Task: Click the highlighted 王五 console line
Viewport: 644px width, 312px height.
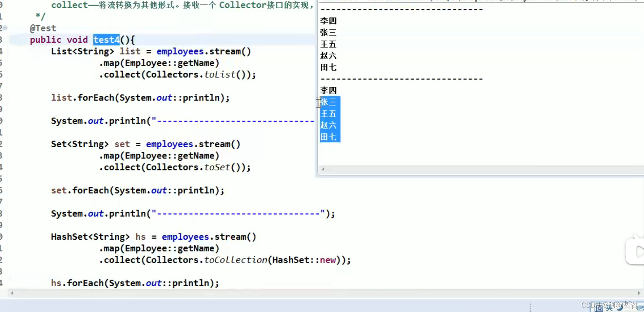Action: 329,113
